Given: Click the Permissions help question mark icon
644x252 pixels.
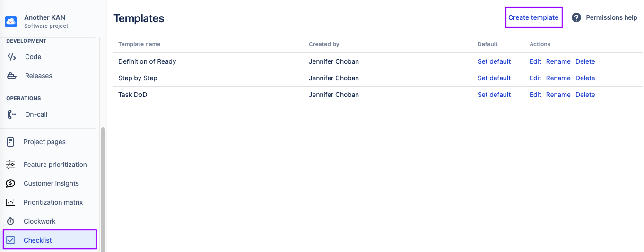Looking at the screenshot, I should 576,17.
